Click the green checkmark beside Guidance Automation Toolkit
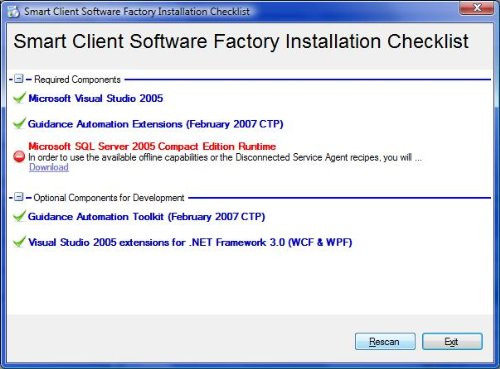 (19, 216)
